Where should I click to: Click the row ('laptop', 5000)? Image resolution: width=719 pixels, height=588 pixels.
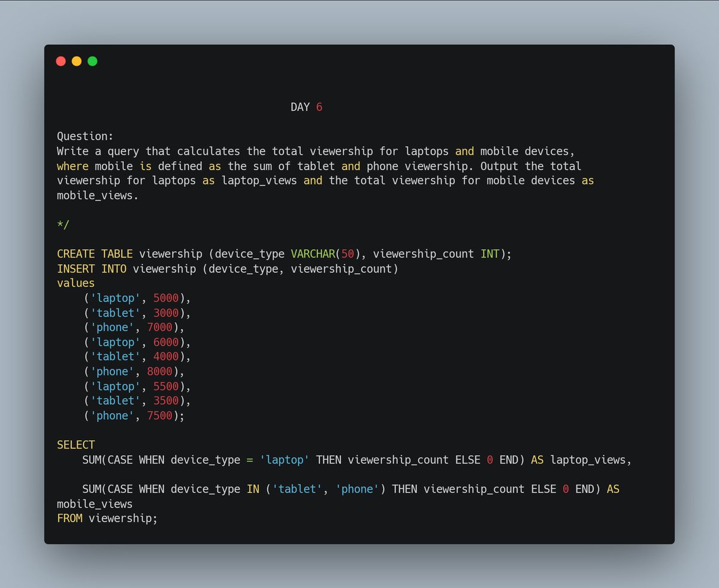point(137,298)
